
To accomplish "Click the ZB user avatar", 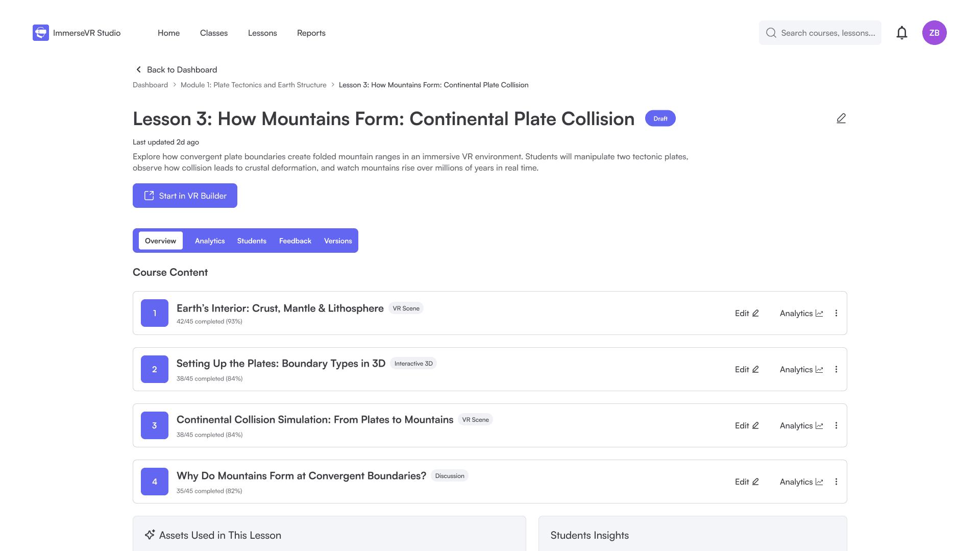I will [x=934, y=33].
